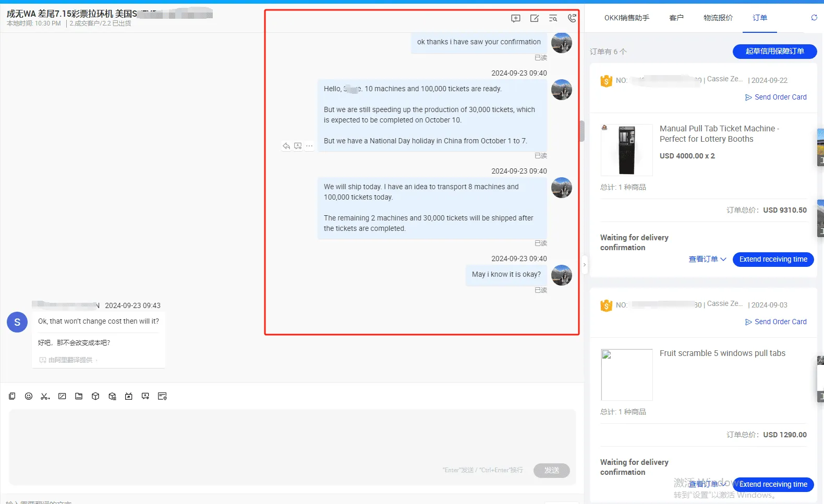Screen dimensions: 824x504
Task: Send Order Card for the 2024-09-03 order
Action: pyautogui.click(x=776, y=322)
